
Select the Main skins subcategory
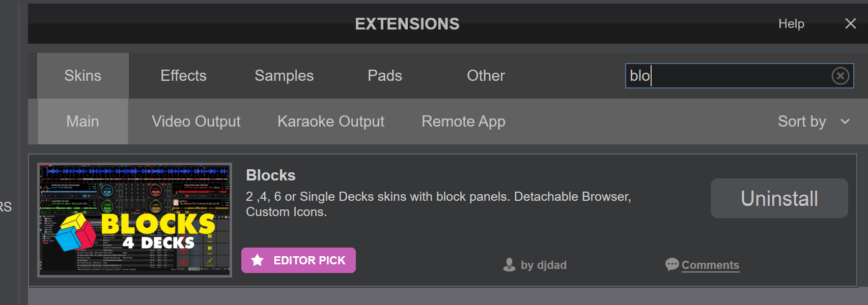click(82, 121)
